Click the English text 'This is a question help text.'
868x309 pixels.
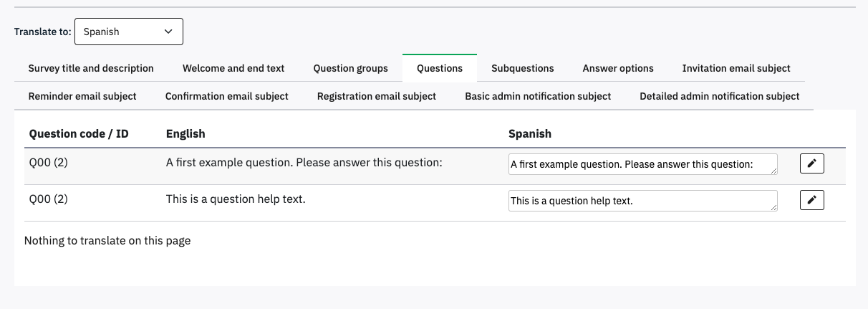pos(236,199)
